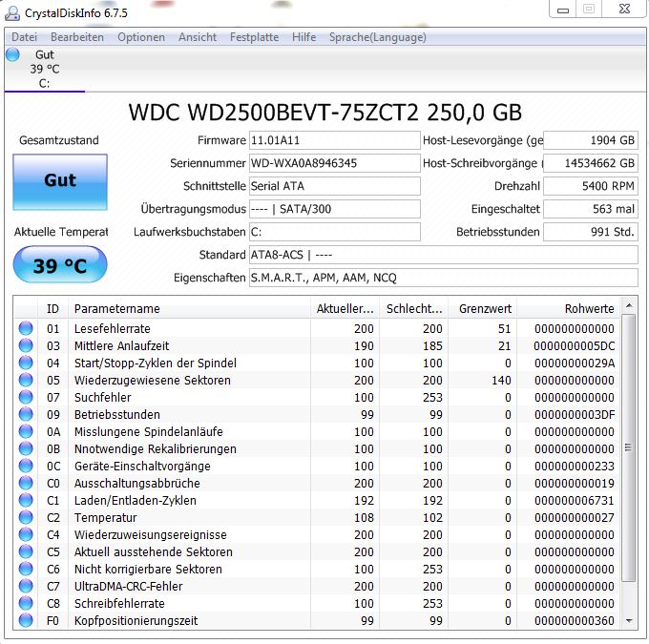The height and width of the screenshot is (644, 649).
Task: Select the Kopfpositionierungszeit parameter name
Action: tap(136, 621)
